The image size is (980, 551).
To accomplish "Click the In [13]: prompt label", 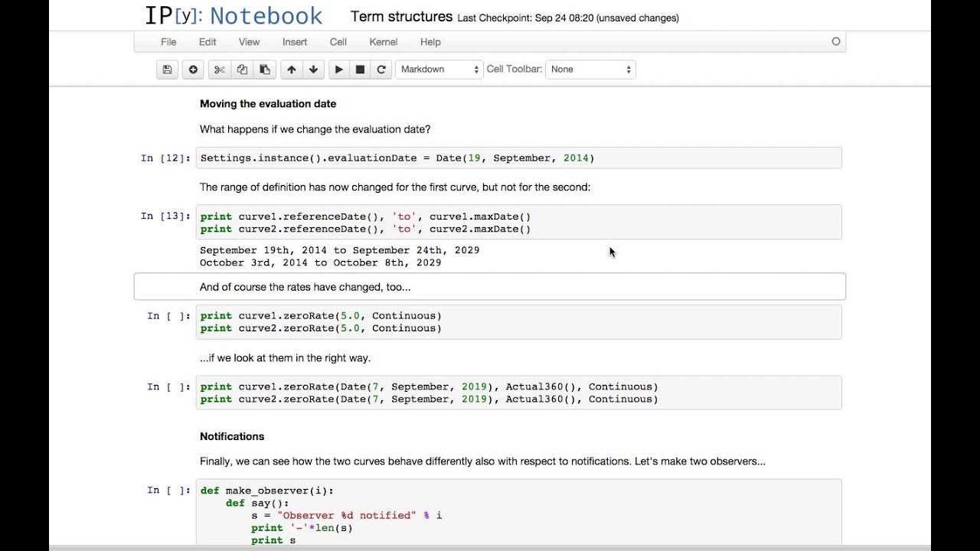I will [165, 217].
